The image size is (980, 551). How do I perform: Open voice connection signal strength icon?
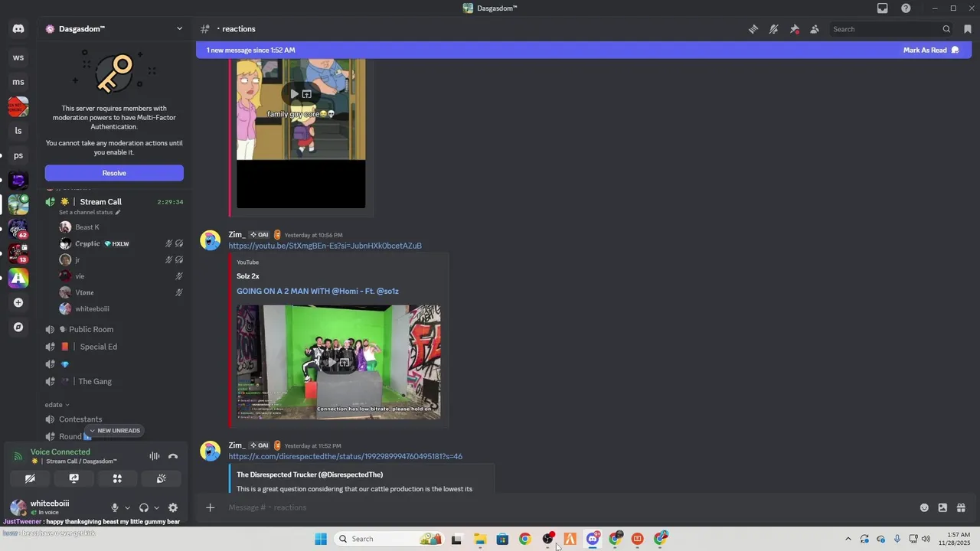click(x=18, y=456)
